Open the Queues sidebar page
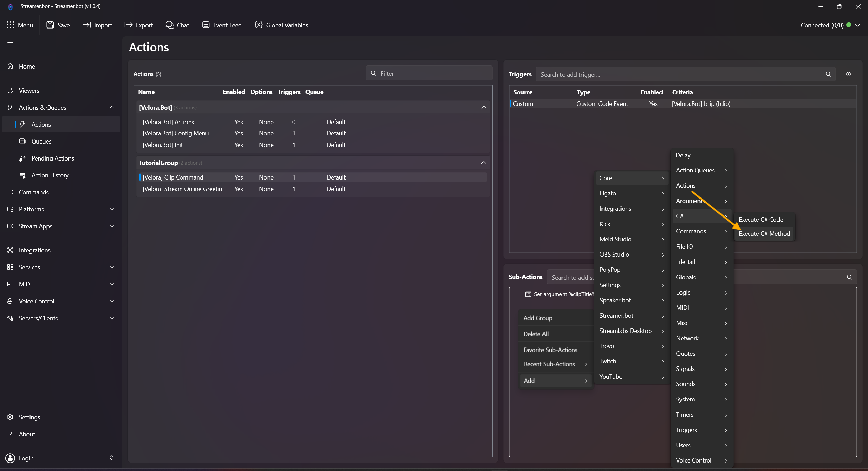The image size is (868, 471). click(41, 142)
